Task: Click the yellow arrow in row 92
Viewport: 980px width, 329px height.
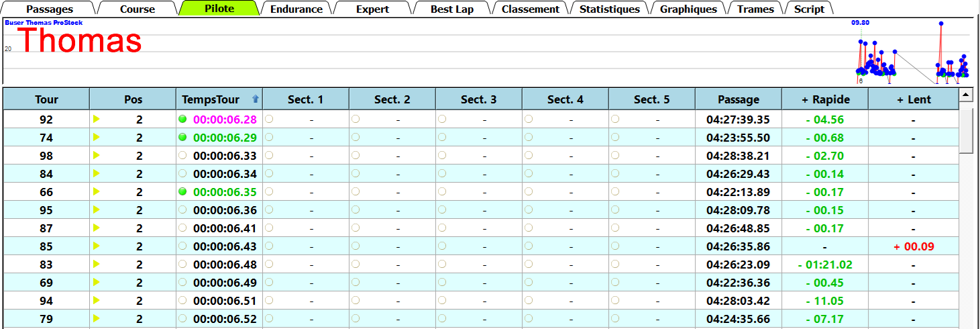Action: point(97,119)
